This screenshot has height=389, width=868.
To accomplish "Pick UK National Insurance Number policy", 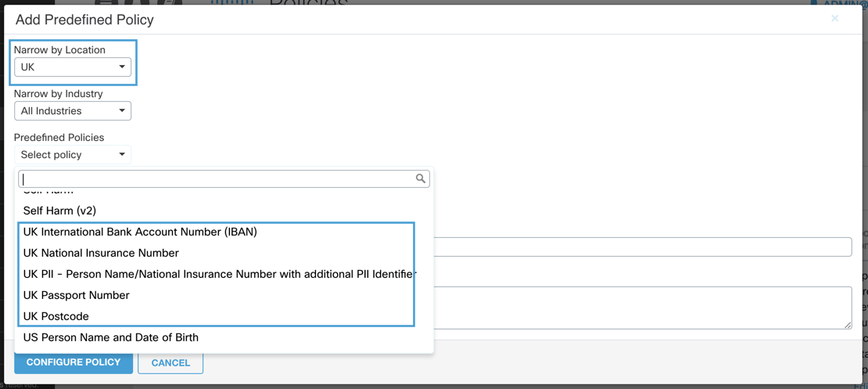I will [x=101, y=253].
